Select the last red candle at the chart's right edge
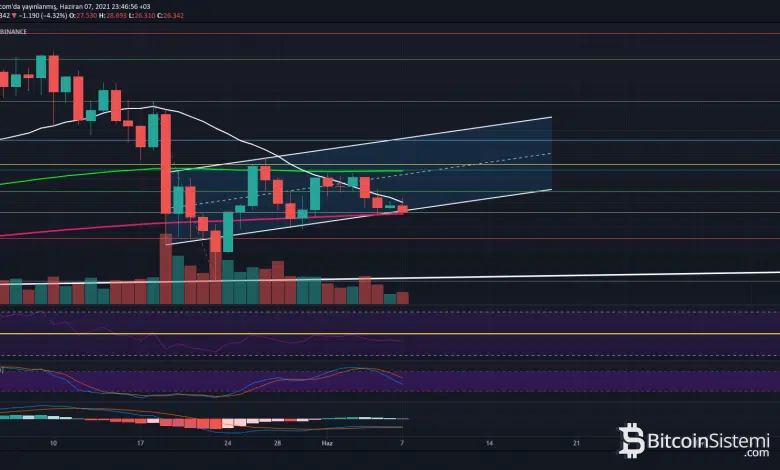This screenshot has height=470, width=780. click(403, 208)
